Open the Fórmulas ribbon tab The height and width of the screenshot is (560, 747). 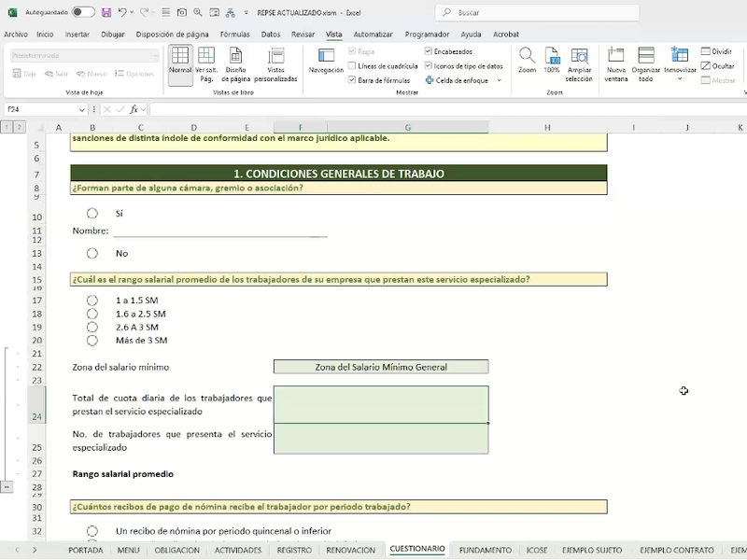(234, 34)
